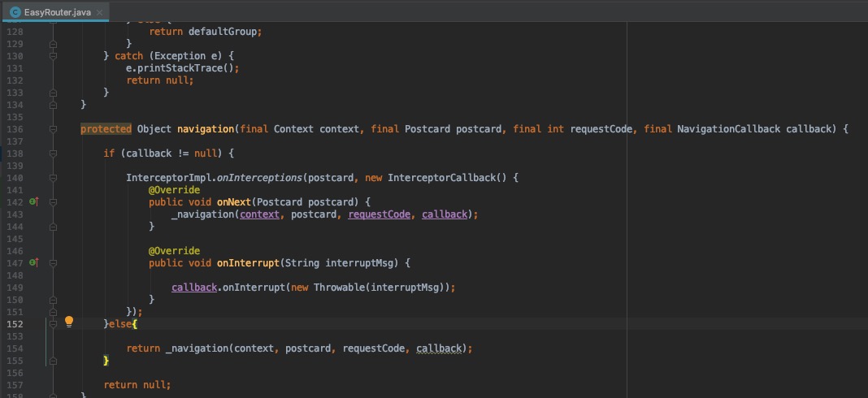The height and width of the screenshot is (398, 868).
Task: Toggle the fold end marker on line 151
Action: point(53,312)
